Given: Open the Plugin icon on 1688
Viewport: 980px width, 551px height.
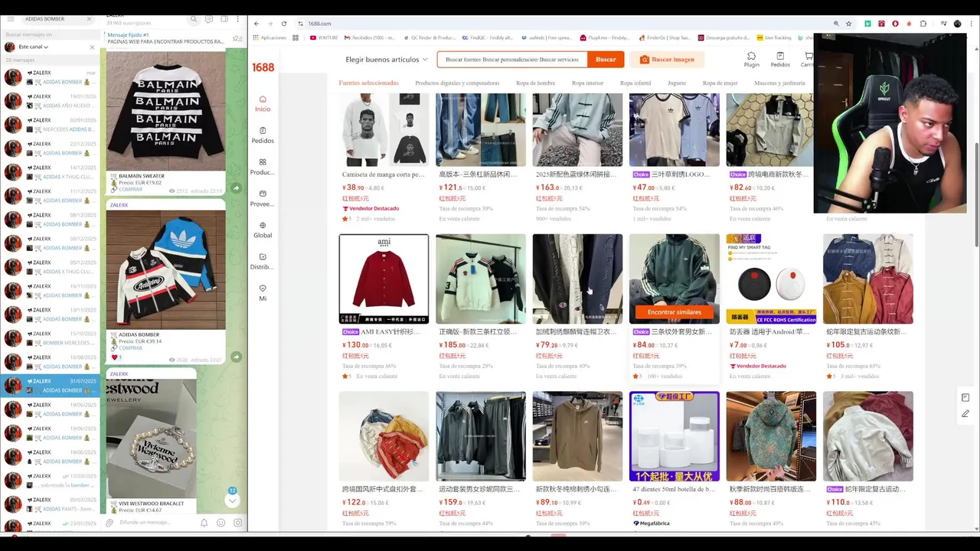Looking at the screenshot, I should [x=751, y=59].
